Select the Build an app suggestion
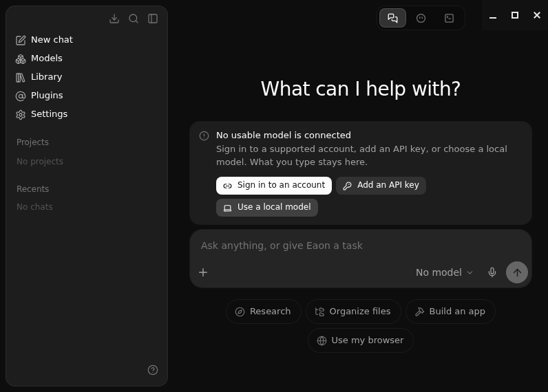Viewport: 548px width, 392px height. [x=450, y=312]
